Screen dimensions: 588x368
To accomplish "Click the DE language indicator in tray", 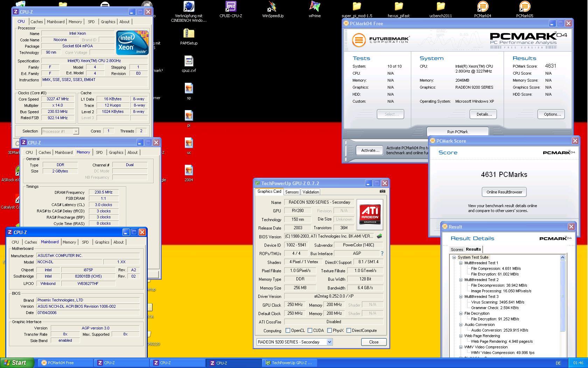I will coord(558,363).
